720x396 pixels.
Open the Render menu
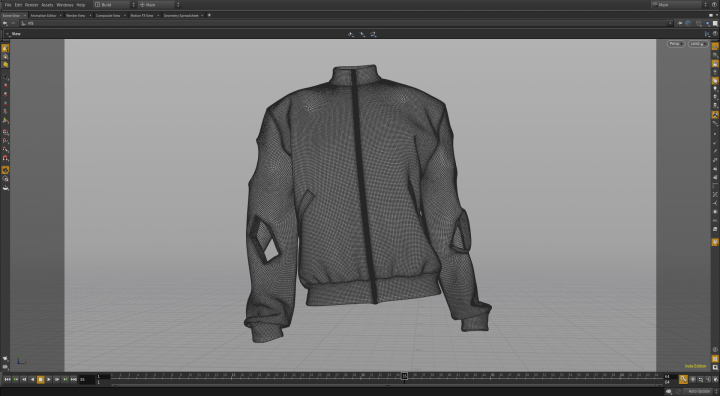31,5
